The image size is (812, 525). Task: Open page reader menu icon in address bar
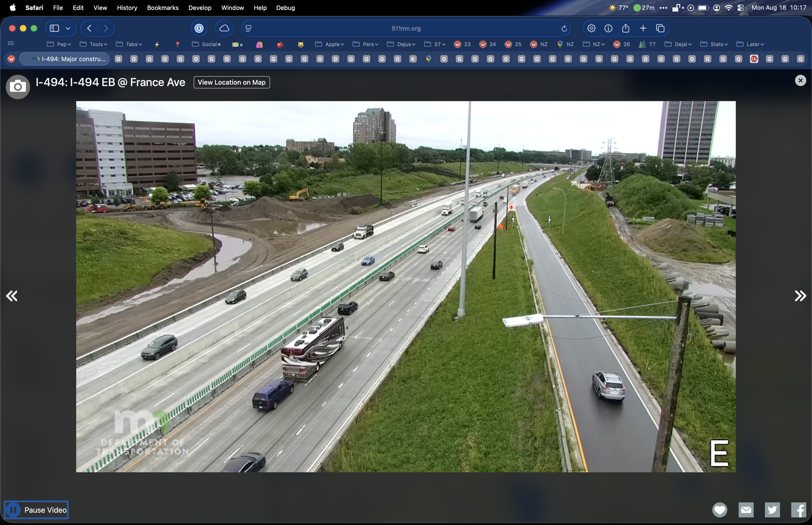(248, 28)
